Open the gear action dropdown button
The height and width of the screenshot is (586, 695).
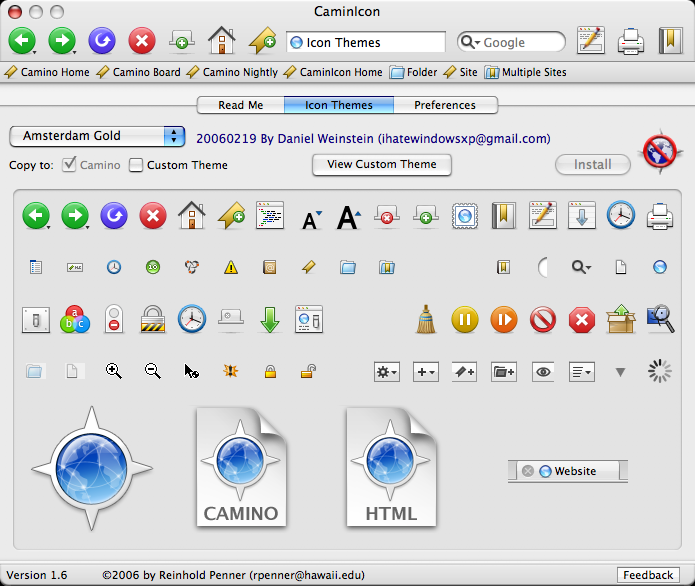[x=387, y=372]
